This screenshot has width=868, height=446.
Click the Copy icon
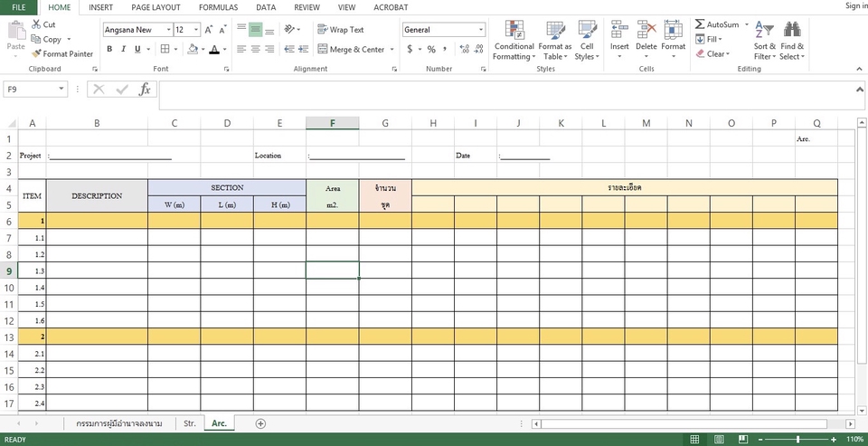(x=36, y=39)
